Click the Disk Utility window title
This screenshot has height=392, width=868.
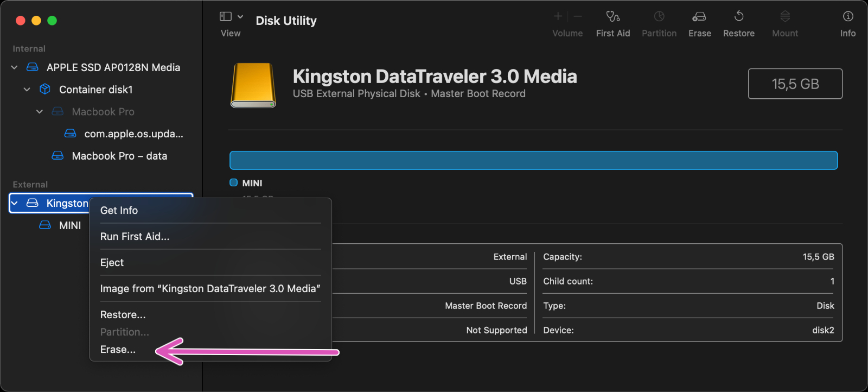(x=286, y=21)
